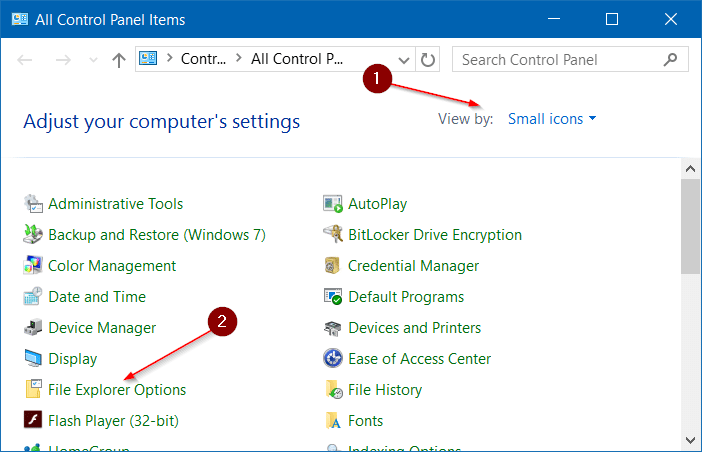Click the Search Control Panel field
Image resolution: width=702 pixels, height=452 pixels.
click(570, 59)
